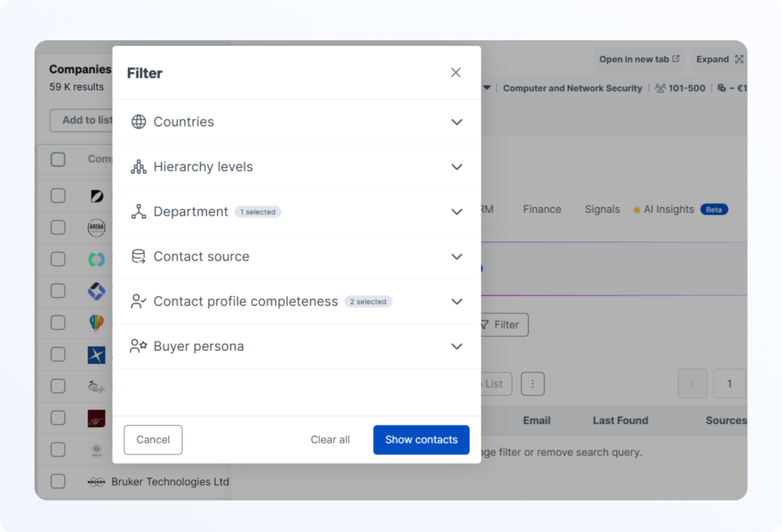
Task: Close the Filter dialog with X
Action: (456, 73)
